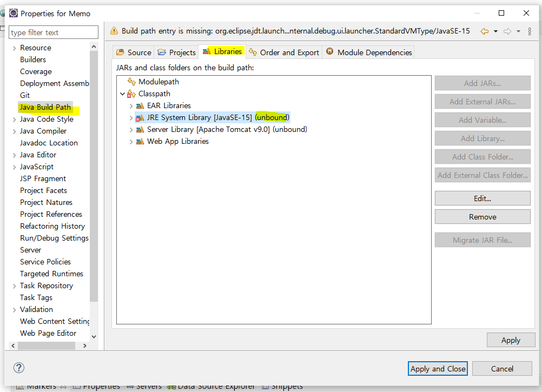The image size is (542, 392).
Task: Click the help question mark icon
Action: coord(19,368)
